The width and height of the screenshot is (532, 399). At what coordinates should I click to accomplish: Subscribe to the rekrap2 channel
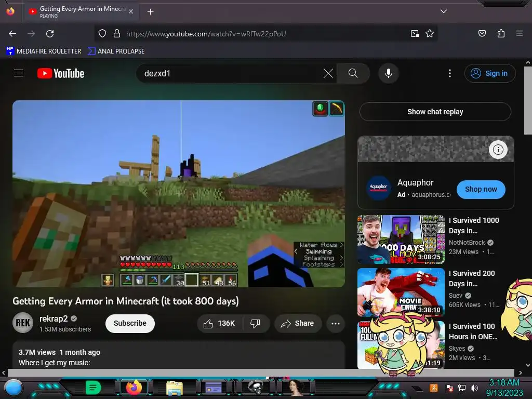tap(130, 323)
